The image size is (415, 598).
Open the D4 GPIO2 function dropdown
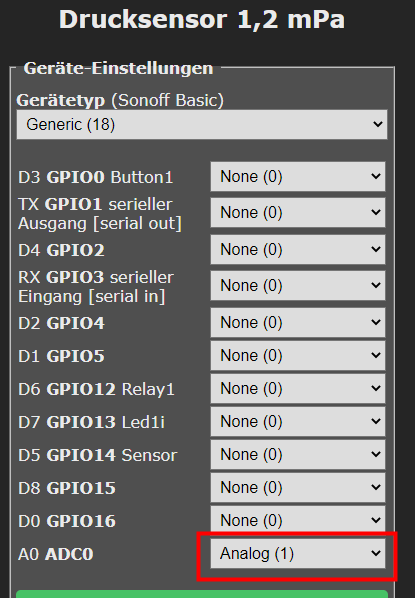(298, 249)
